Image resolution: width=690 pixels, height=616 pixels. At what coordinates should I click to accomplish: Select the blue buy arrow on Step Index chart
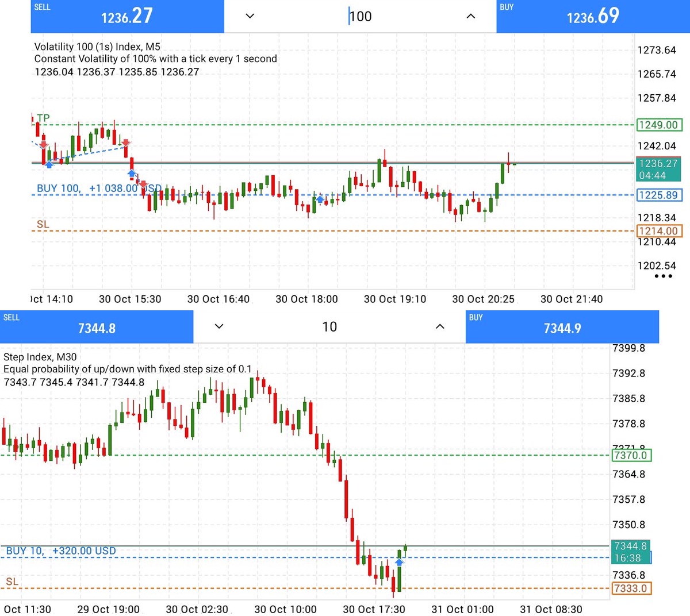click(x=399, y=561)
